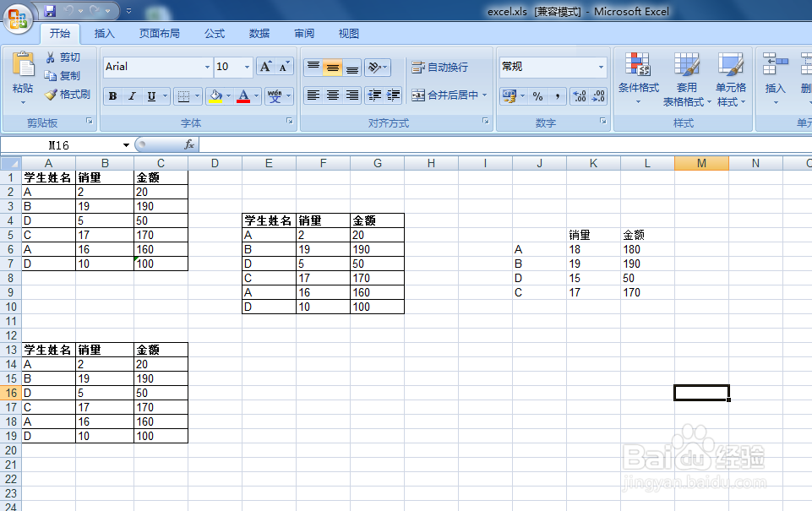The image size is (812, 511).
Task: Switch to the 数据 tab
Action: coord(259,34)
